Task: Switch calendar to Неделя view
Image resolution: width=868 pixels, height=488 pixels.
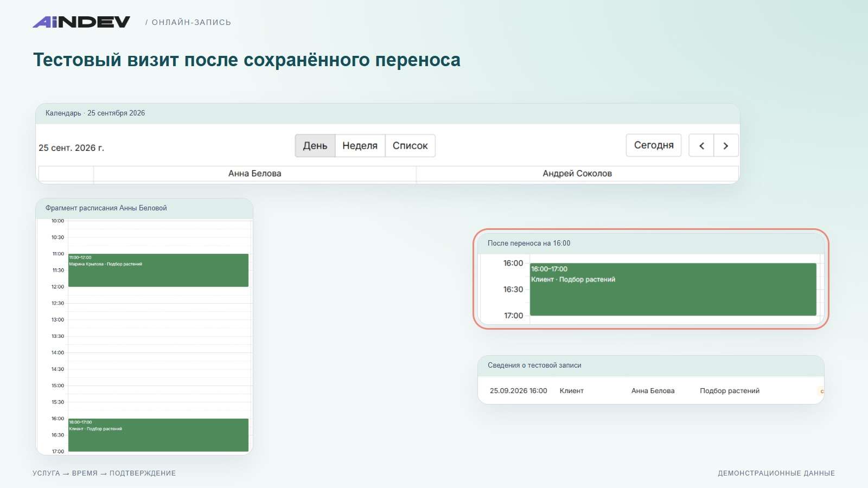Action: (360, 145)
